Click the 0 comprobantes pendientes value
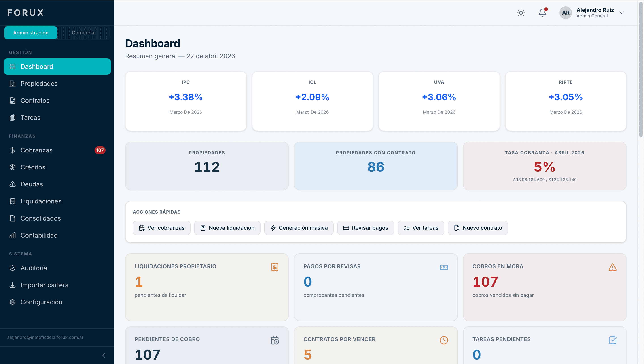 pos(308,282)
